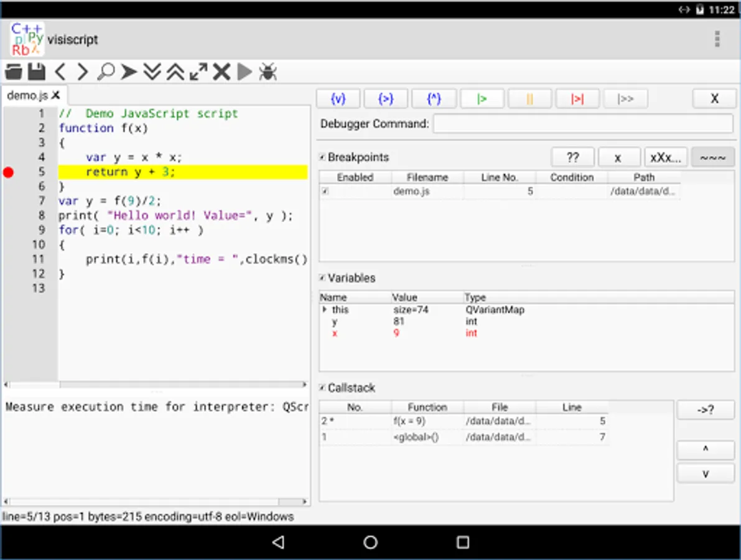Click the open file folder icon
Screen dimensions: 741x560
(x=14, y=72)
